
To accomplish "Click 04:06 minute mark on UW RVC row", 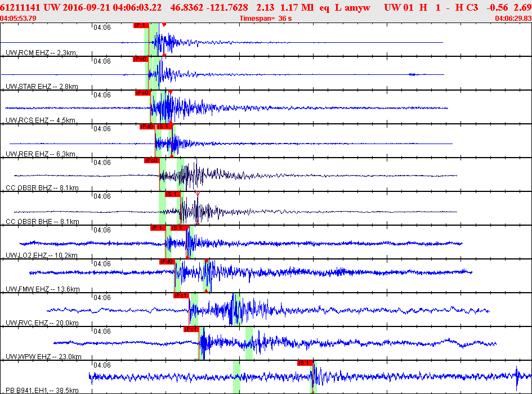I will (102, 298).
